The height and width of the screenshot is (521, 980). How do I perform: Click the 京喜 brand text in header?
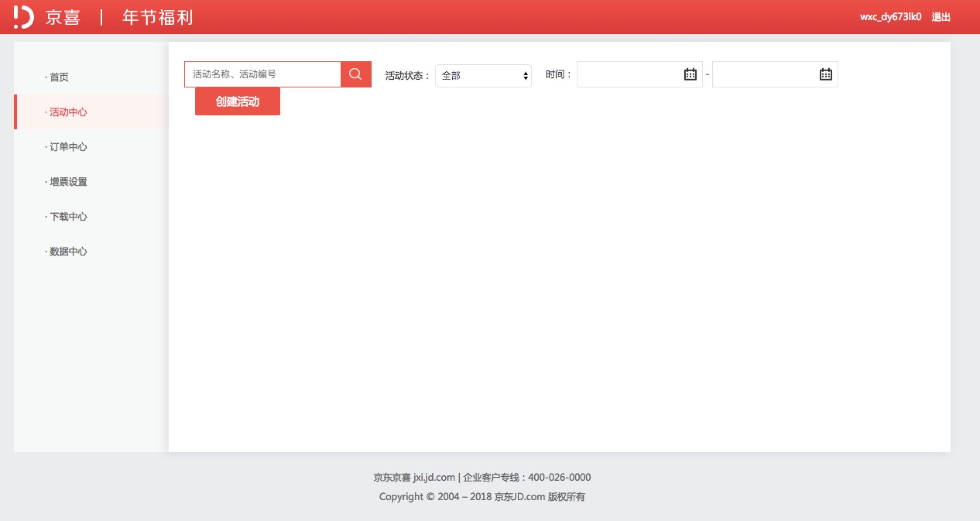point(63,18)
